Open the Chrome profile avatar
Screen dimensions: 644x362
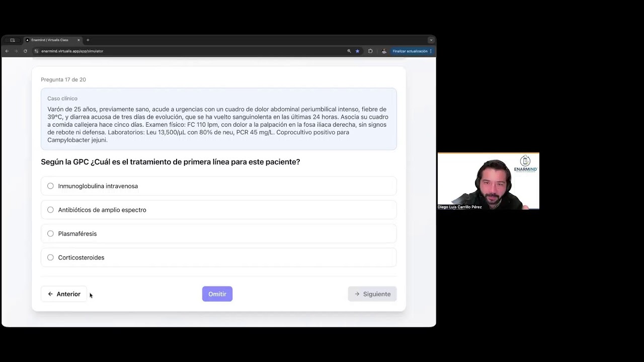click(x=384, y=51)
